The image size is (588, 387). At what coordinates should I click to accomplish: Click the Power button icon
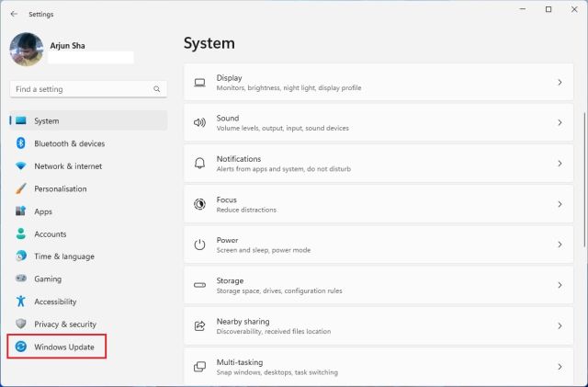[199, 245]
